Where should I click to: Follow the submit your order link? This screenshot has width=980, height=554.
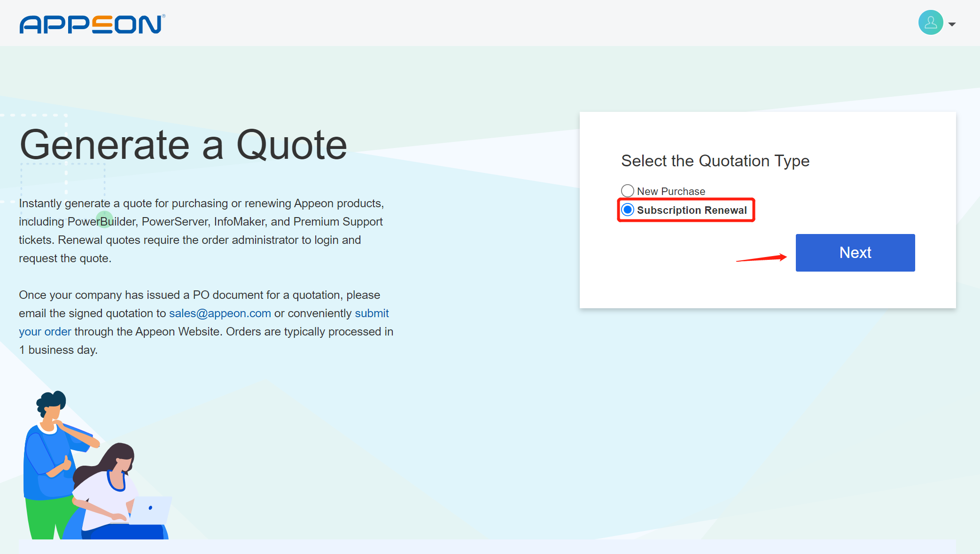(x=204, y=322)
